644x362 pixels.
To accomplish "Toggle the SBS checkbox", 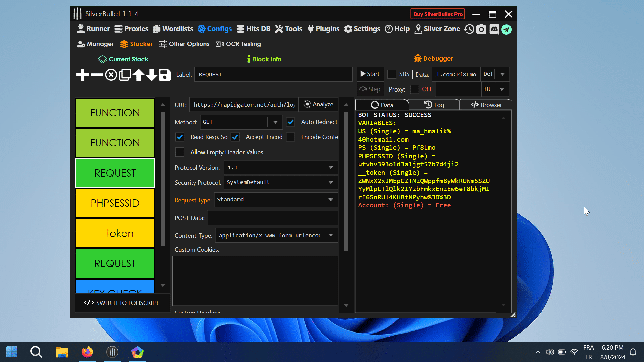I will (392, 74).
